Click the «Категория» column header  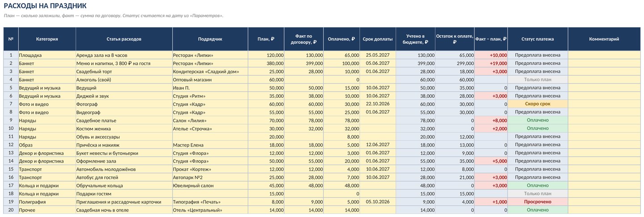pos(47,39)
